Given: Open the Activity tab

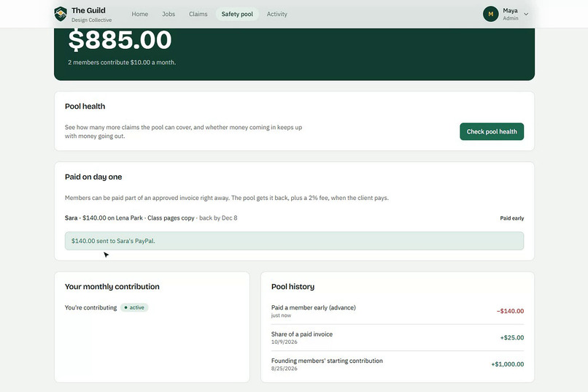Looking at the screenshot, I should click(276, 14).
